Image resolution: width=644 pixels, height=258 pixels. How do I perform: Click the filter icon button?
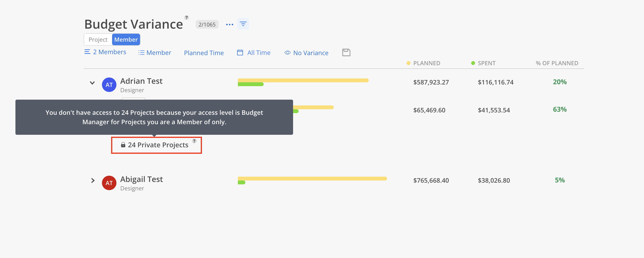[243, 24]
